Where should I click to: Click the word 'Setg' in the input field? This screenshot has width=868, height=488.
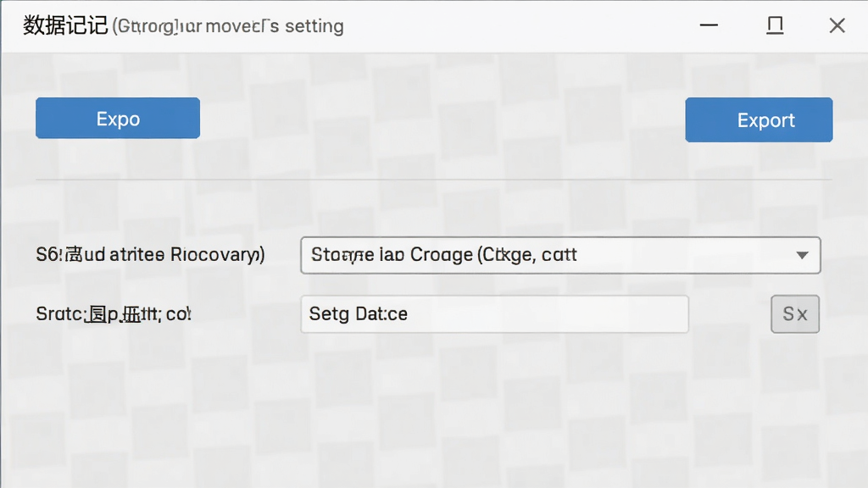(x=329, y=314)
